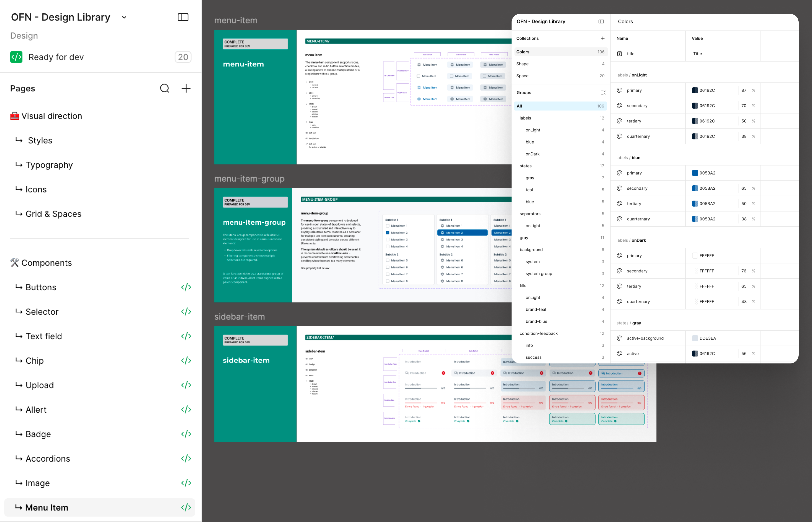Edit the blue secondary opacity value 65
Screen dimensions: 812x522
click(x=744, y=188)
